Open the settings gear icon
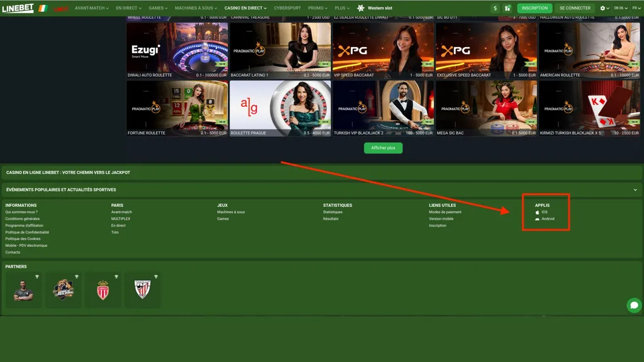The image size is (644, 362). [604, 8]
